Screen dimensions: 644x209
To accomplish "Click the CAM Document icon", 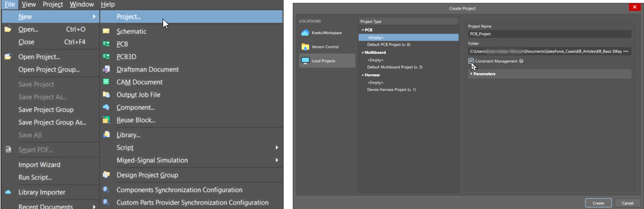I will [x=106, y=82].
